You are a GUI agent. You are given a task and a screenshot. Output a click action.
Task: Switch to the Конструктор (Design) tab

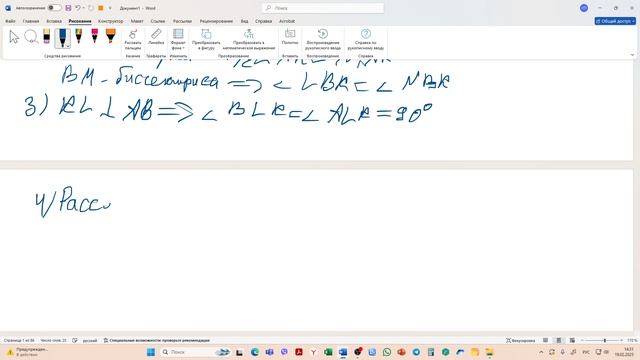[x=110, y=21]
